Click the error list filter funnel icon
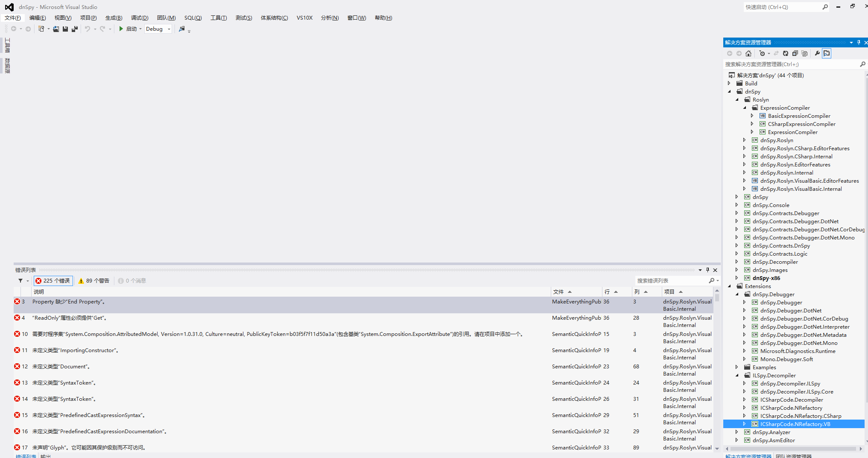The height and width of the screenshot is (458, 868). click(x=20, y=280)
